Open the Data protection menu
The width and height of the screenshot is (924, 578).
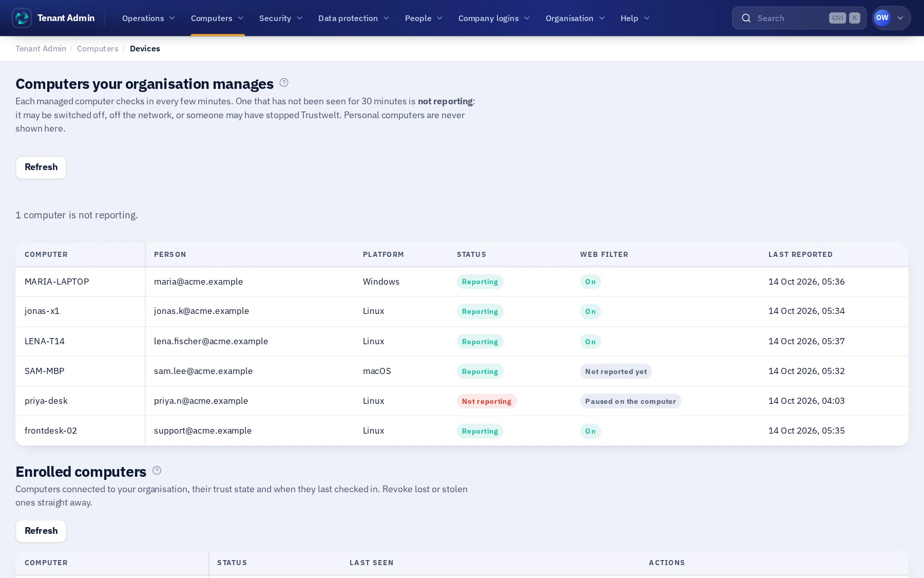click(x=354, y=18)
